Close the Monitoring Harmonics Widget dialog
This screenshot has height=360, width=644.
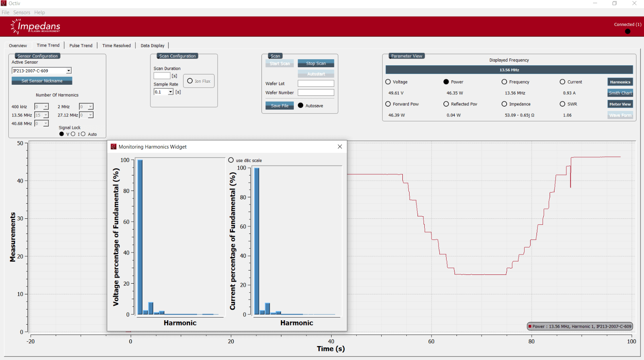click(340, 147)
